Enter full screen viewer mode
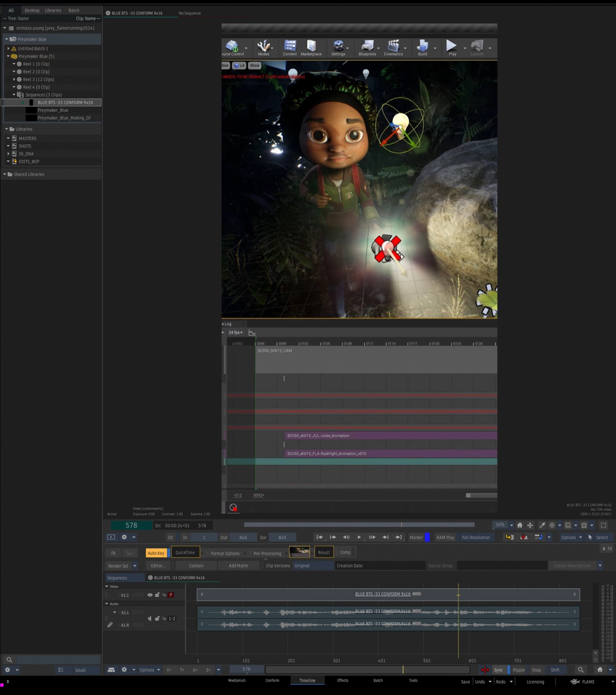Screen dimensions: 616x695 click(x=603, y=525)
